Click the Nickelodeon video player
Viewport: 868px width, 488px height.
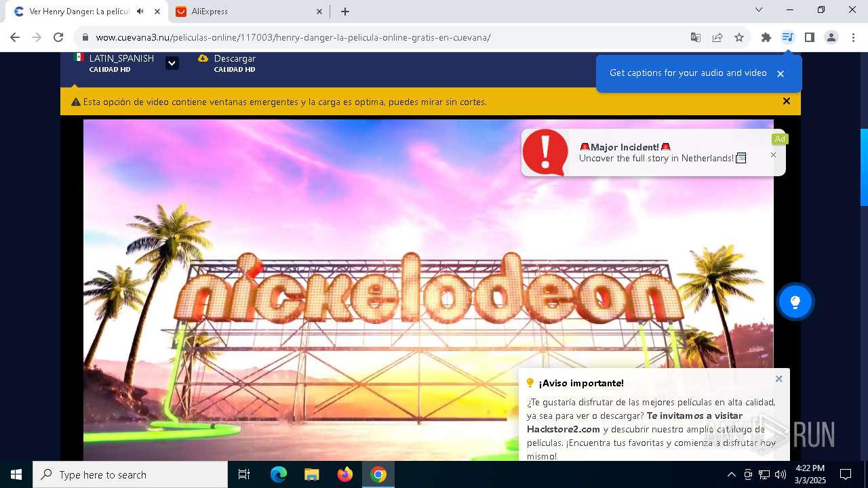(x=429, y=290)
